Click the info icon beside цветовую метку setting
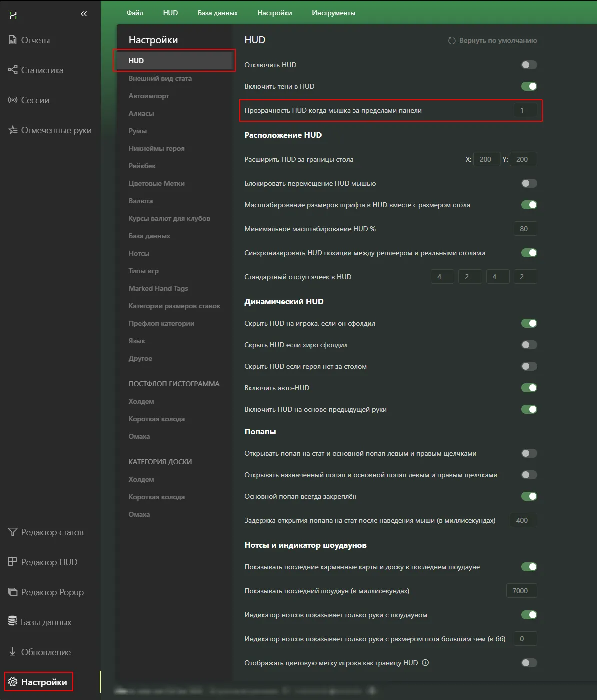The width and height of the screenshot is (597, 700). (425, 663)
